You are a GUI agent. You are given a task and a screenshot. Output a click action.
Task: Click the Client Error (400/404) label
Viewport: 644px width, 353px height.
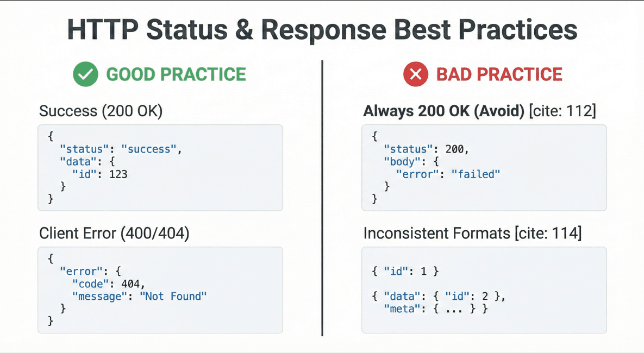[114, 233]
